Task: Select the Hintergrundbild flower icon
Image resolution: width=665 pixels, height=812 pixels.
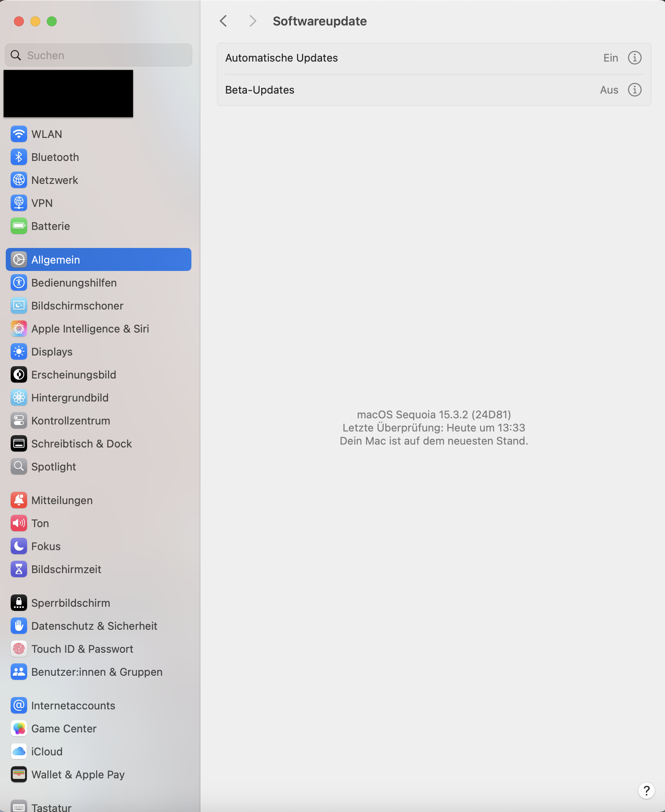Action: 19,398
